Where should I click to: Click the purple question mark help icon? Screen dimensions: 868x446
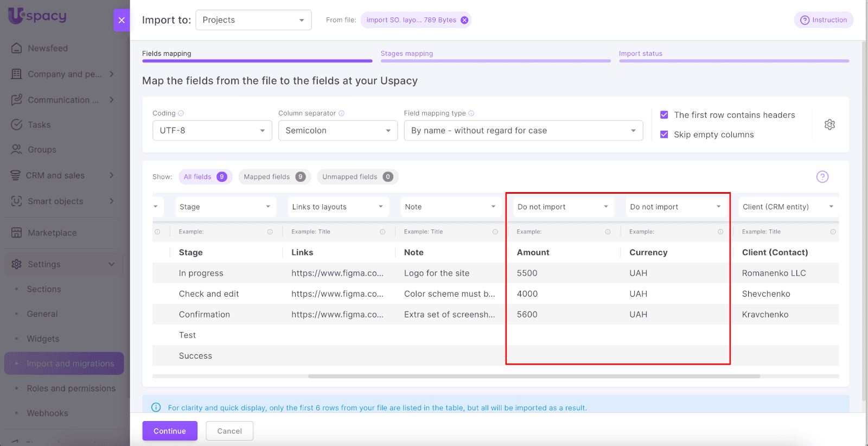pyautogui.click(x=822, y=177)
